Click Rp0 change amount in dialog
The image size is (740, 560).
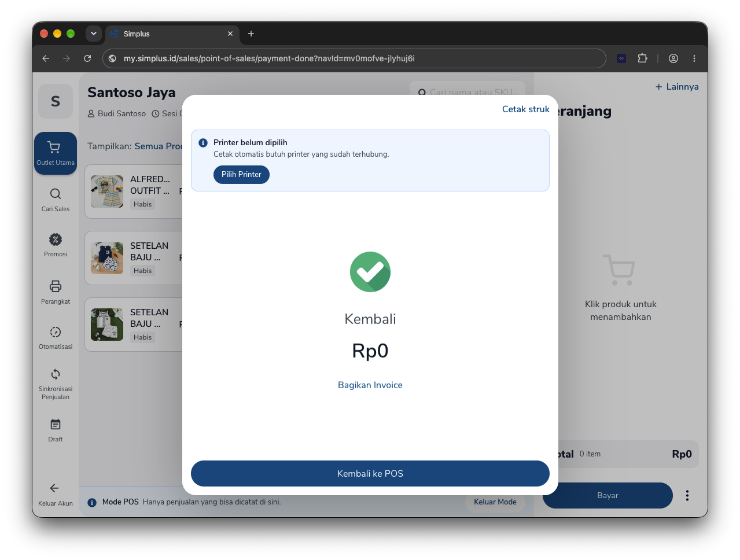(x=370, y=351)
